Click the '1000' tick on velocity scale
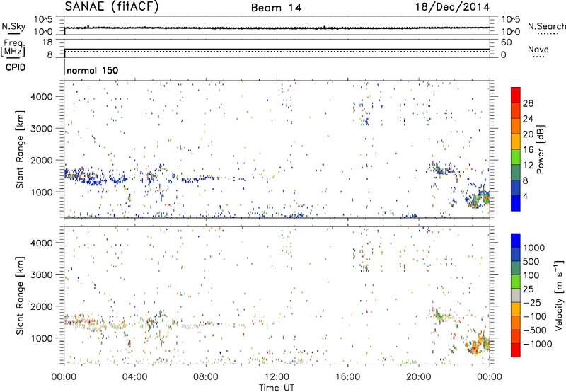566x392 pixels. click(533, 248)
